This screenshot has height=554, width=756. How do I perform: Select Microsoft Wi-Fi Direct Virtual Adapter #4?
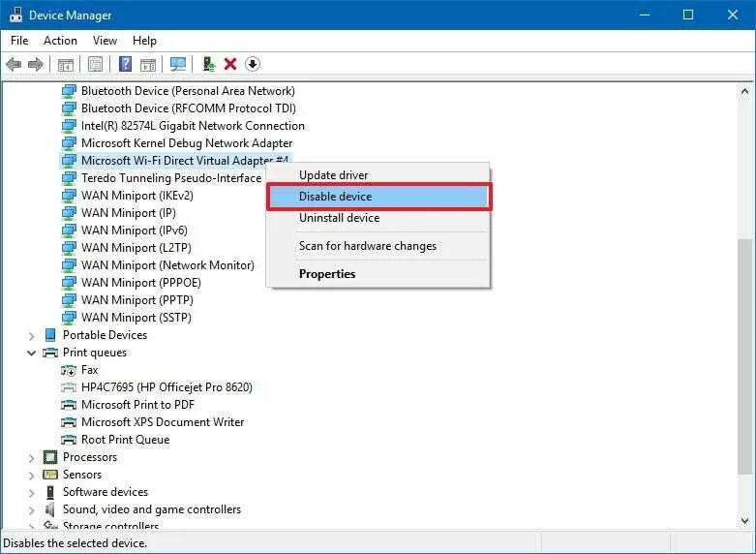click(185, 161)
